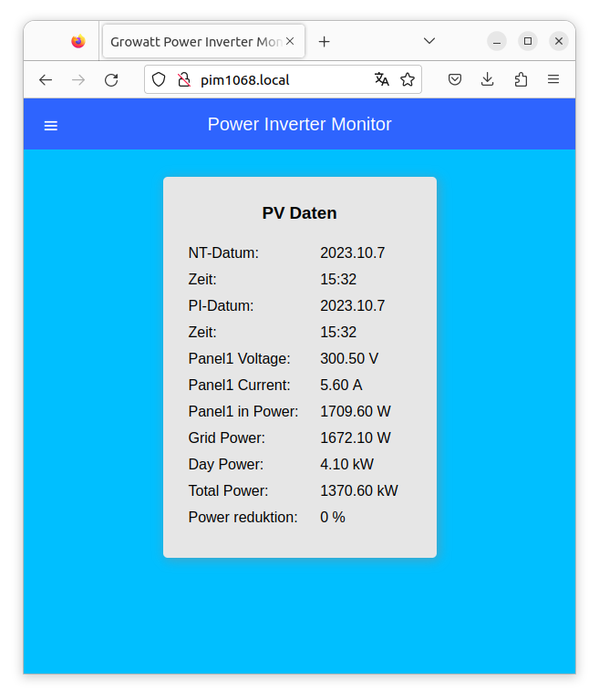The image size is (599, 700).
Task: Reload the page with the refresh icon
Action: click(111, 80)
